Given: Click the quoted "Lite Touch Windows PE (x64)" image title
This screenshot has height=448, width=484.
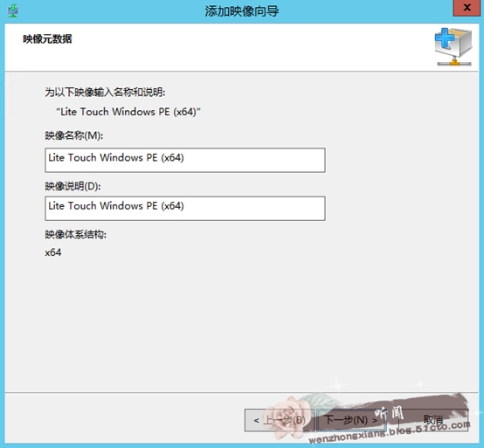Looking at the screenshot, I should click(128, 112).
